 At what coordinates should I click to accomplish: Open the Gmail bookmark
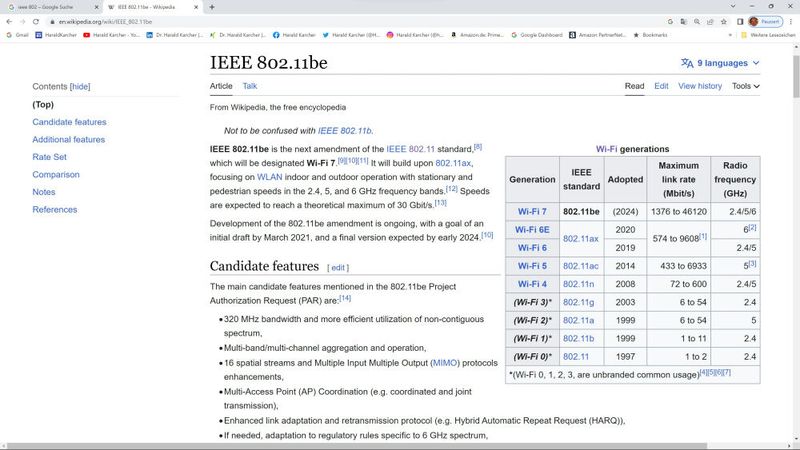[17, 35]
